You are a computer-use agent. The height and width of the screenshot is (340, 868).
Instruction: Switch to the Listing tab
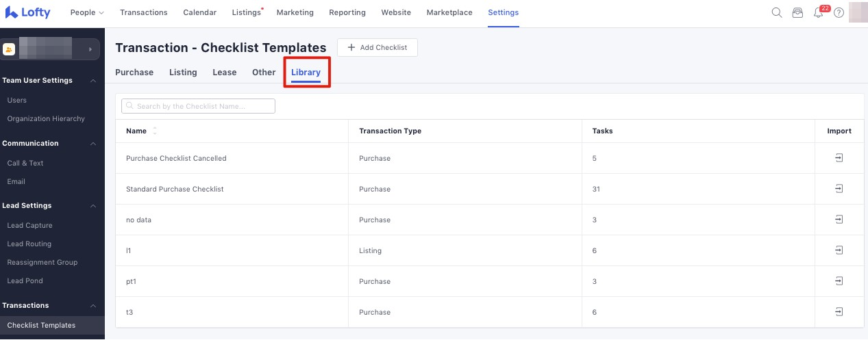183,73
